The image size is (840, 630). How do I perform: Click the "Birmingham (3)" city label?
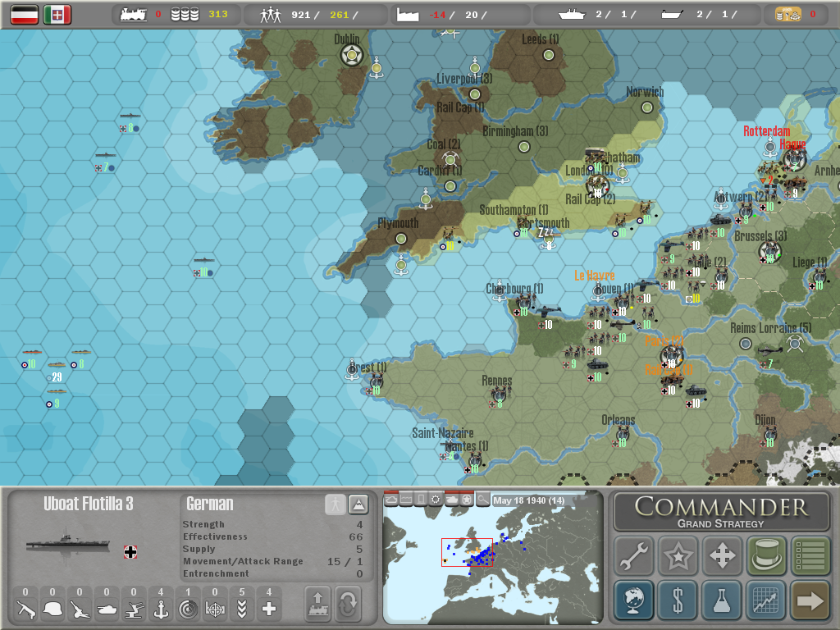coord(515,131)
